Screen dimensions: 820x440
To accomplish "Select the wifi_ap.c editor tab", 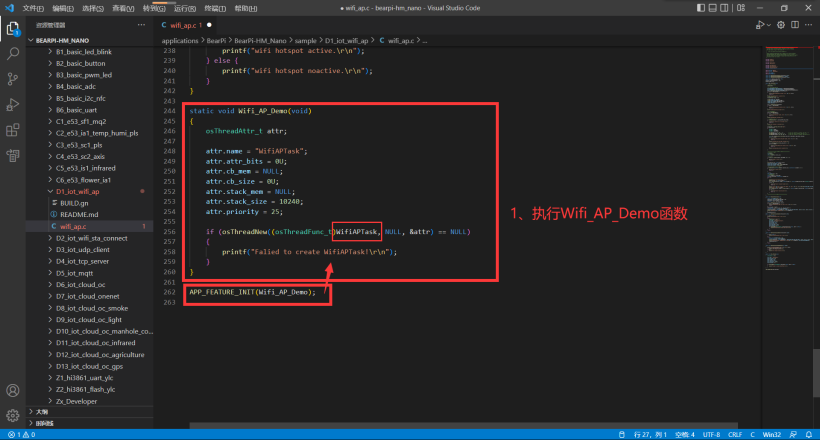I will [x=182, y=24].
